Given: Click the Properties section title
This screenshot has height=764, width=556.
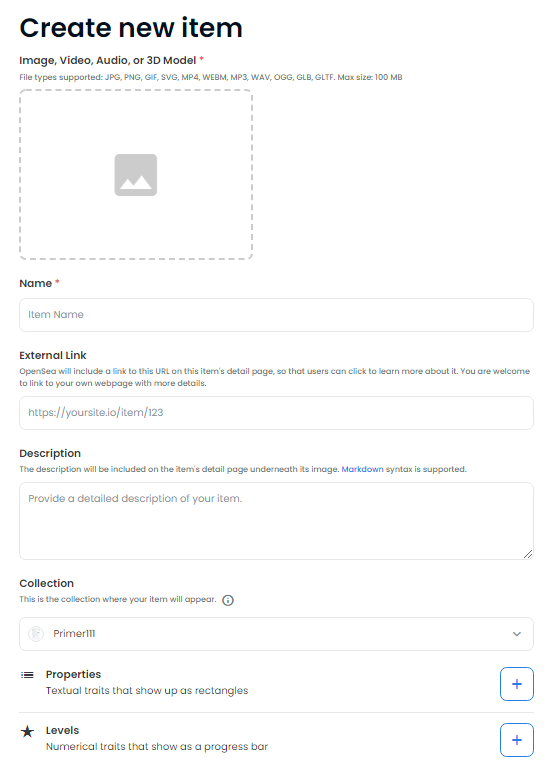Looking at the screenshot, I should click(73, 674).
